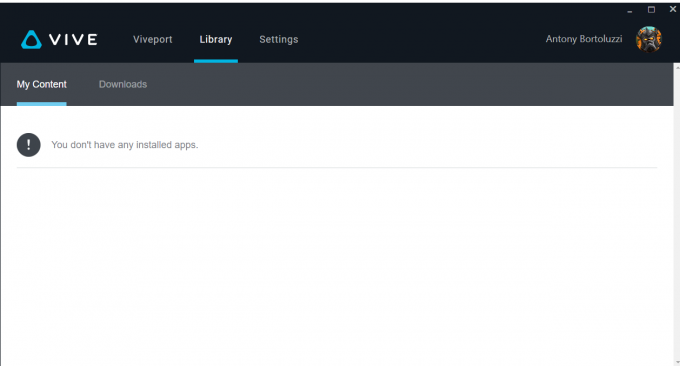This screenshot has height=366, width=680.
Task: Select the Library tab
Action: (x=216, y=39)
